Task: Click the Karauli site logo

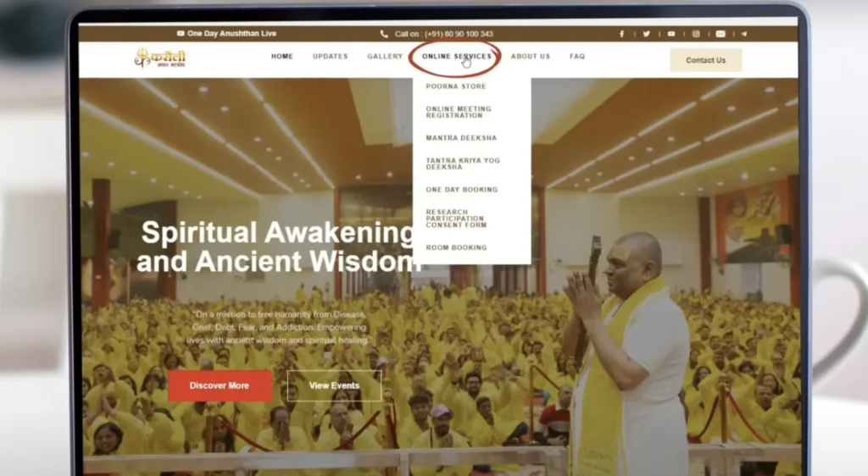Action: pyautogui.click(x=160, y=58)
